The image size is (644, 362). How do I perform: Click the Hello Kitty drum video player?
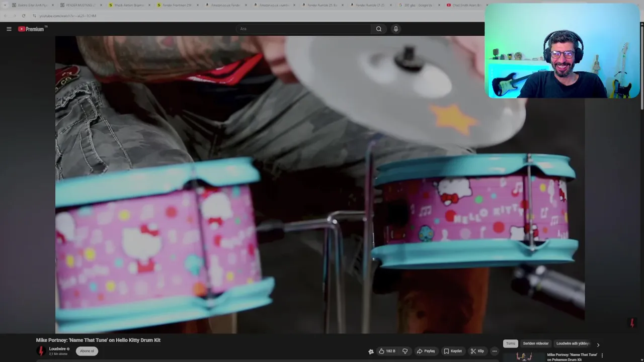[x=320, y=185]
